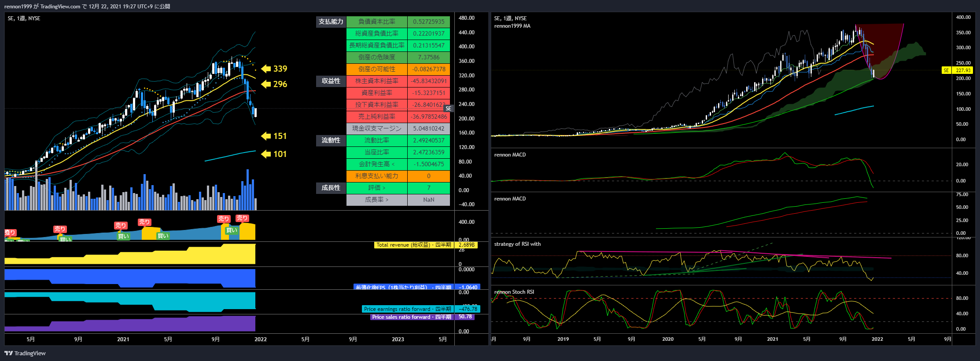
Task: Click the 負債資本比率 table cell
Action: (x=377, y=22)
